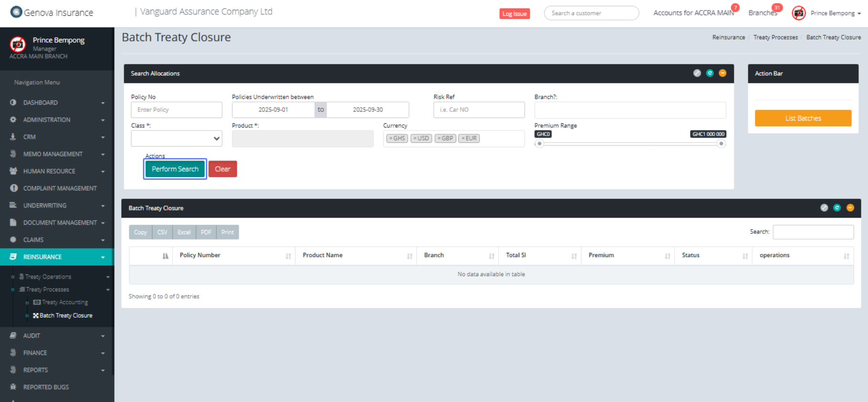Click the refresh icon on Batch Treaty Closure panel
The height and width of the screenshot is (402, 868).
pos(837,208)
